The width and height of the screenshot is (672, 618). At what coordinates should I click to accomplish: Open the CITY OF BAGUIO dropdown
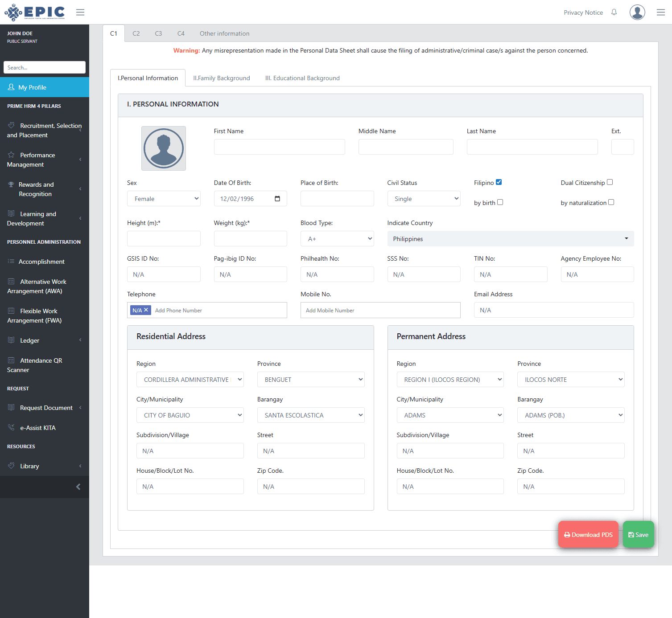[190, 415]
